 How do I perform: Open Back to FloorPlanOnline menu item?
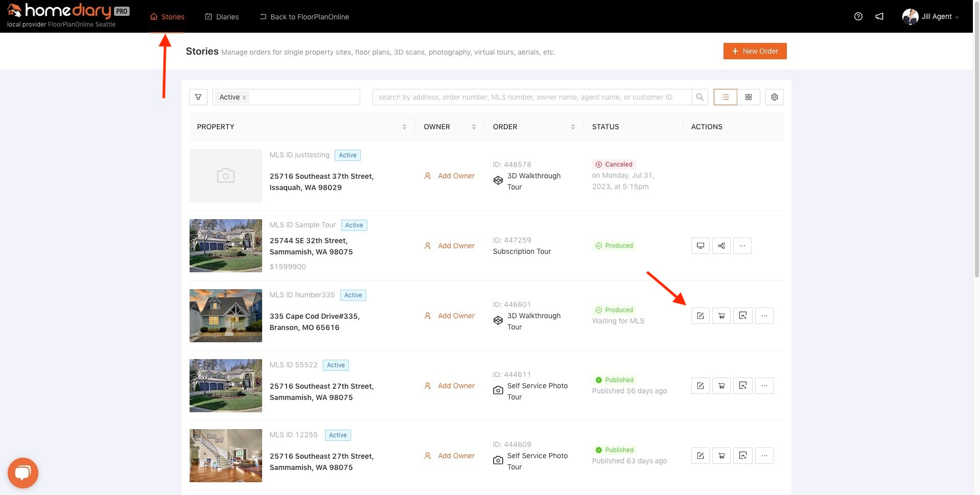coord(304,17)
